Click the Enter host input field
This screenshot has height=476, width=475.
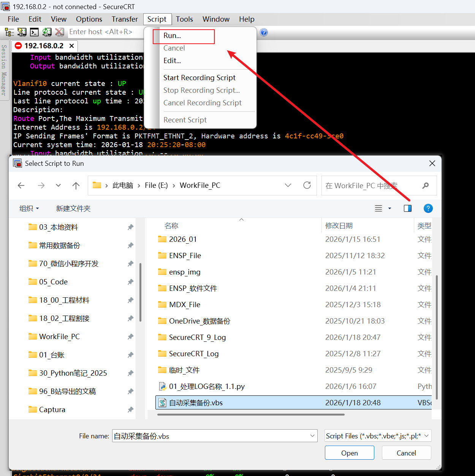[x=105, y=32]
